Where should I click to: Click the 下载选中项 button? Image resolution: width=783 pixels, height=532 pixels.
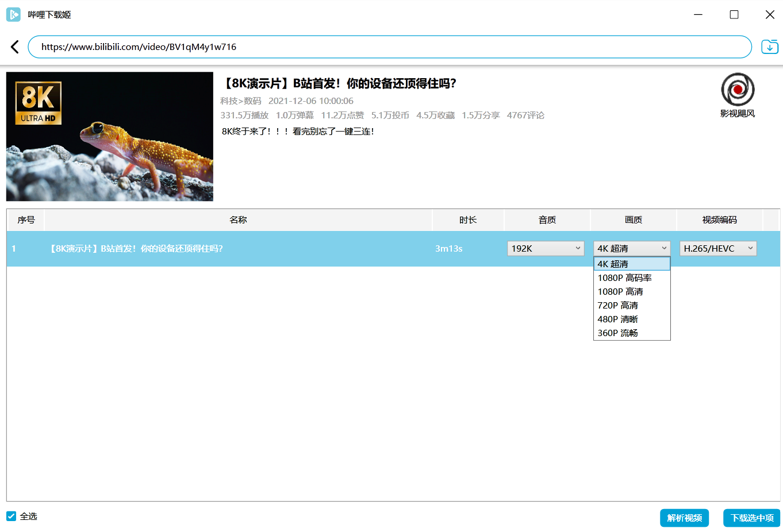[752, 518]
